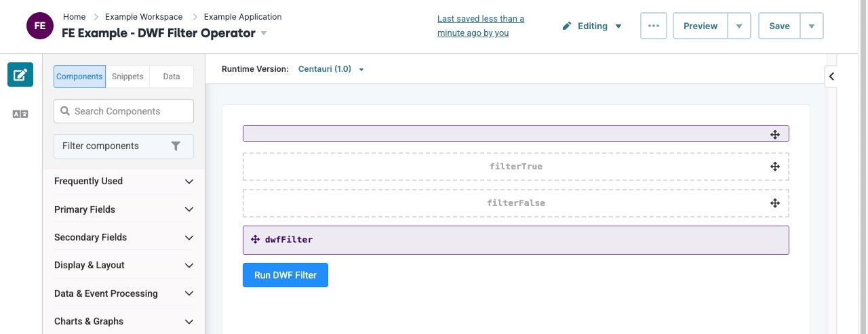The image size is (868, 334).
Task: Open the more options ellipsis button
Action: click(654, 26)
